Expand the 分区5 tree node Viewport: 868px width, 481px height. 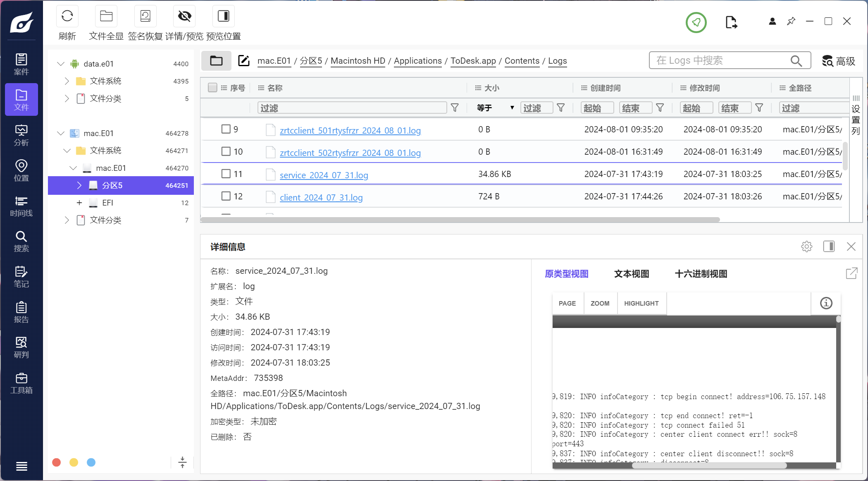[79, 185]
